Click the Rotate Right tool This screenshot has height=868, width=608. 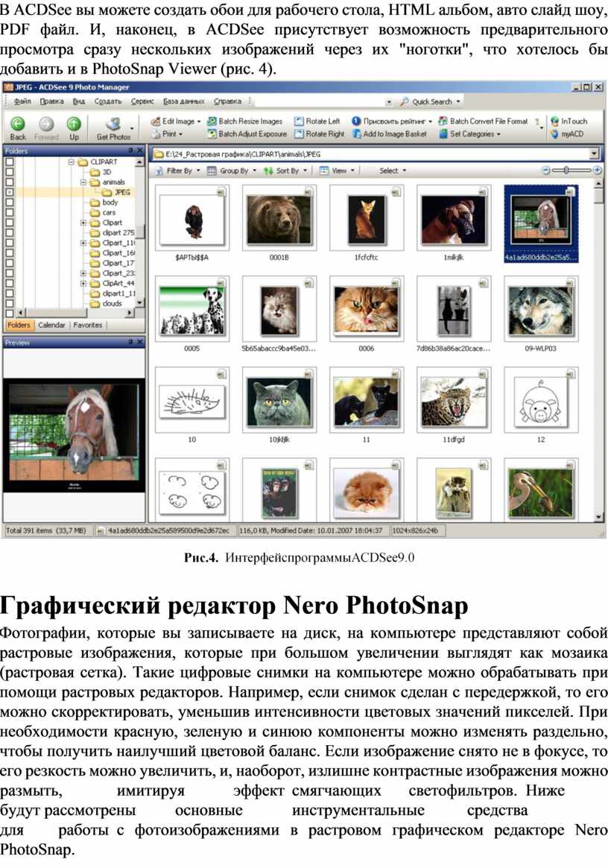320,134
